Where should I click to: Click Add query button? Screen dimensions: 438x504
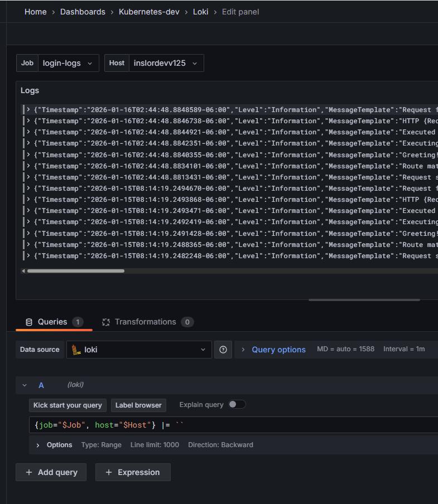(x=51, y=472)
